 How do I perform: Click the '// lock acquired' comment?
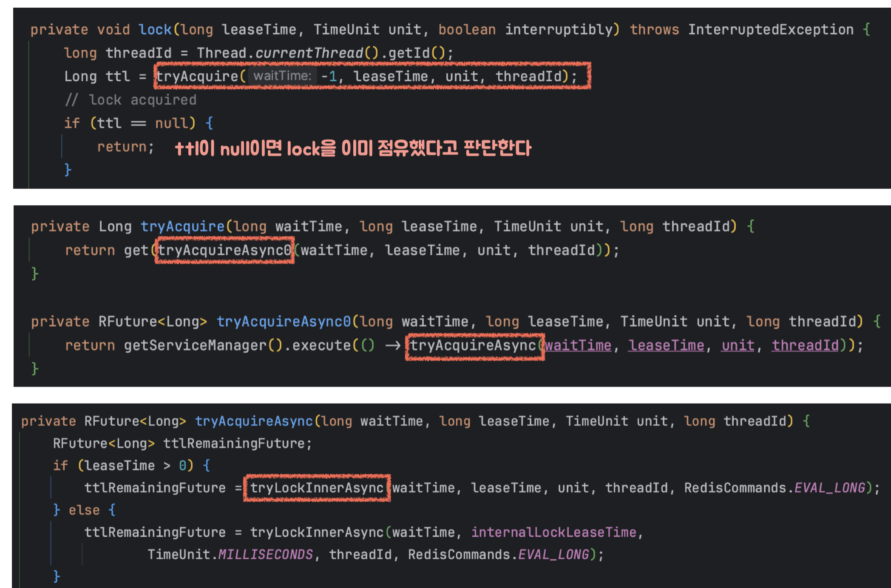coord(131,100)
